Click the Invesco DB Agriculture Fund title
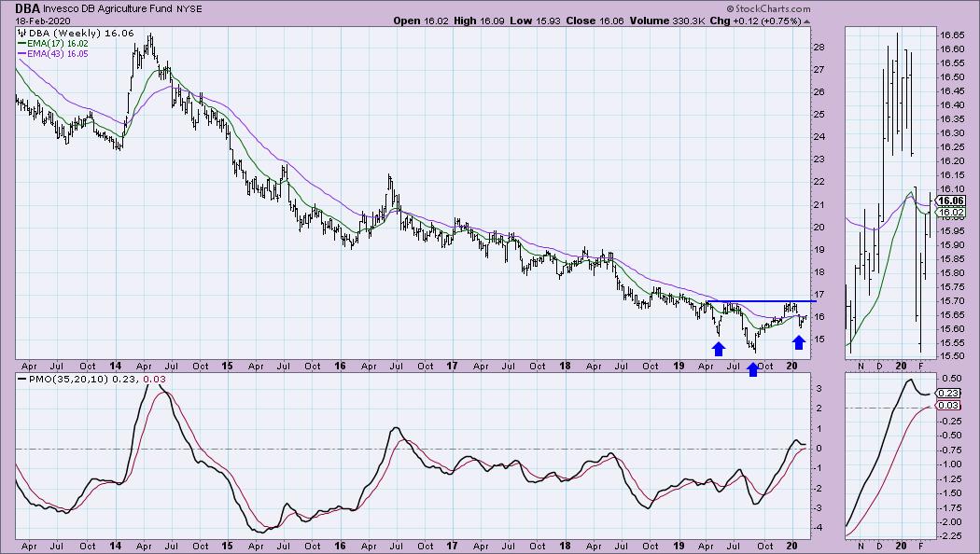 coord(108,9)
